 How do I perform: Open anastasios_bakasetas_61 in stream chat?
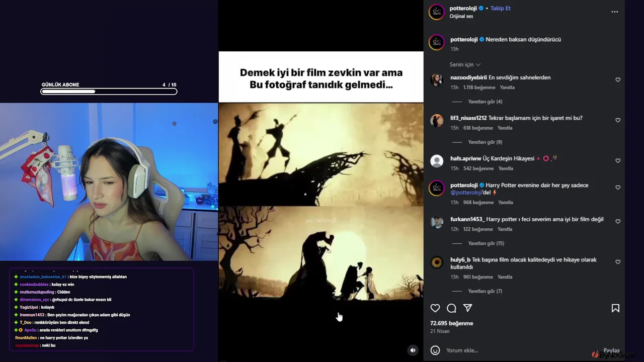(43, 277)
